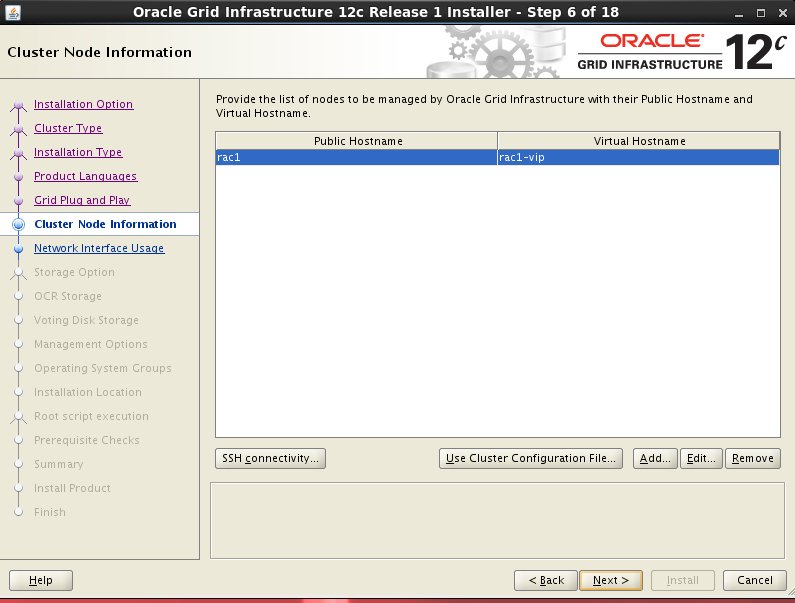Click Use Cluster Configuration File button
The image size is (795, 603).
click(531, 458)
